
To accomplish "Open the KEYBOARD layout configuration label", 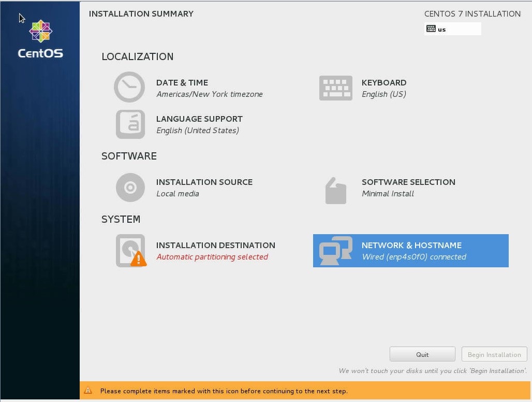I will click(x=383, y=83).
